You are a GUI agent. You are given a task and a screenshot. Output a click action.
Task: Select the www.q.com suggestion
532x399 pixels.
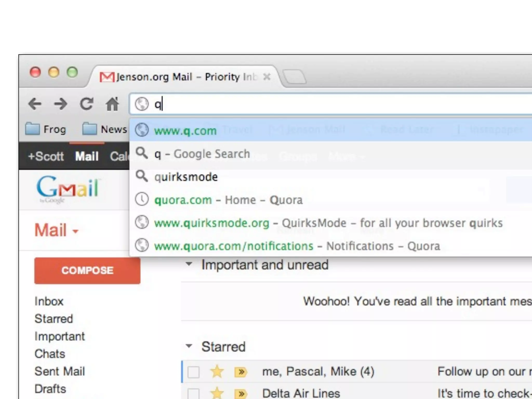coord(331,130)
